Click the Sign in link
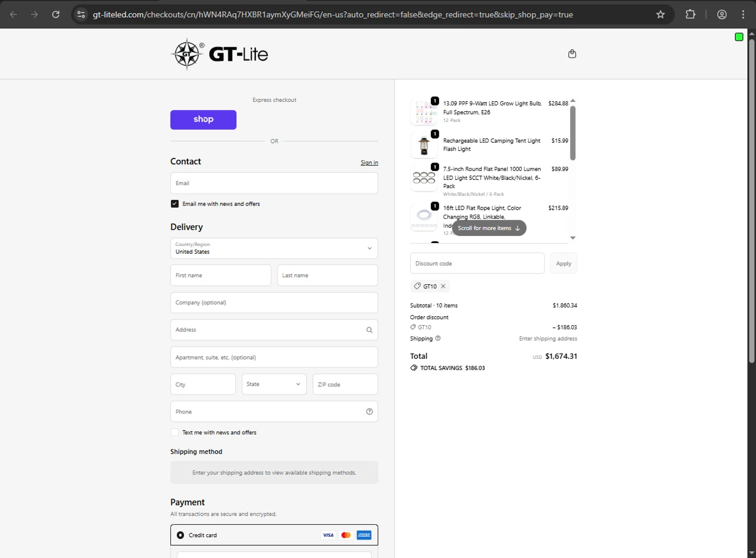Screen dimensions: 756x558 tap(369, 163)
